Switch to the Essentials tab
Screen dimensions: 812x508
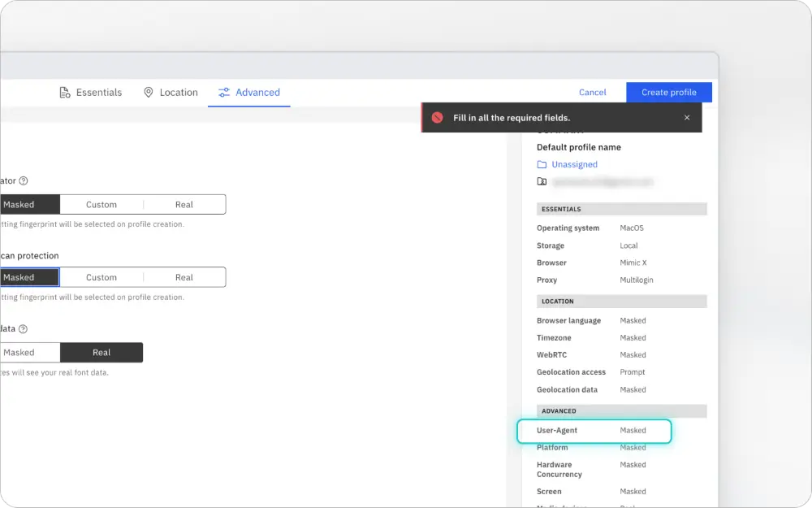[x=91, y=93]
